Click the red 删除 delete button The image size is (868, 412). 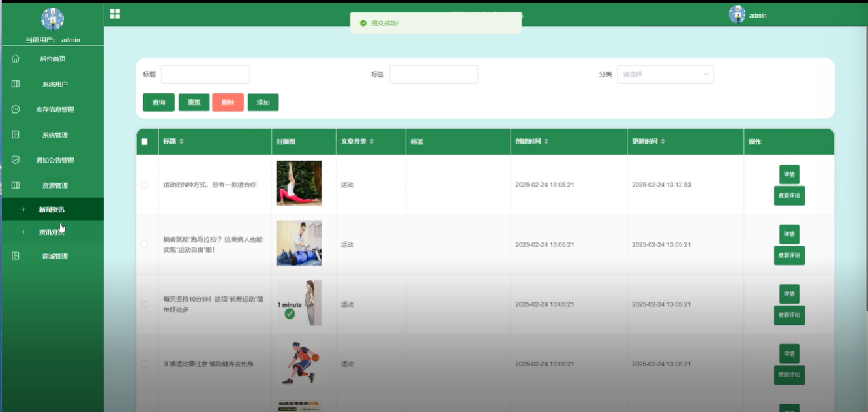pos(228,103)
